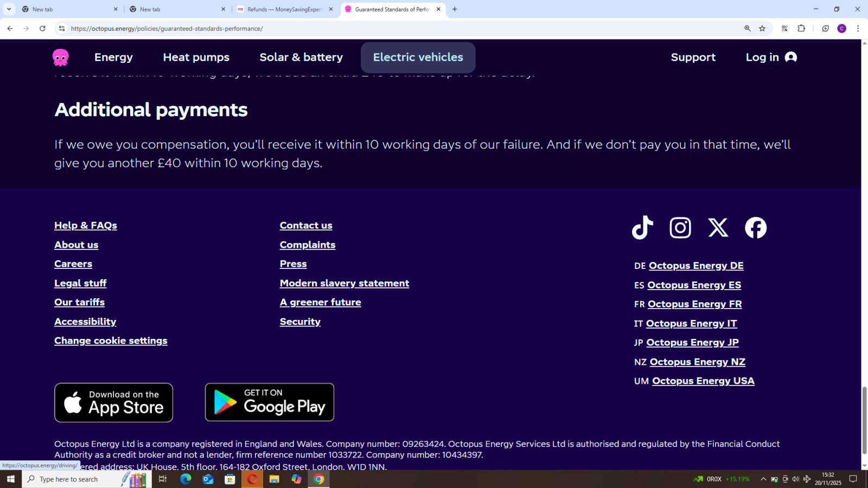Bookmark this page with star icon
868x488 pixels.
[x=762, y=29]
